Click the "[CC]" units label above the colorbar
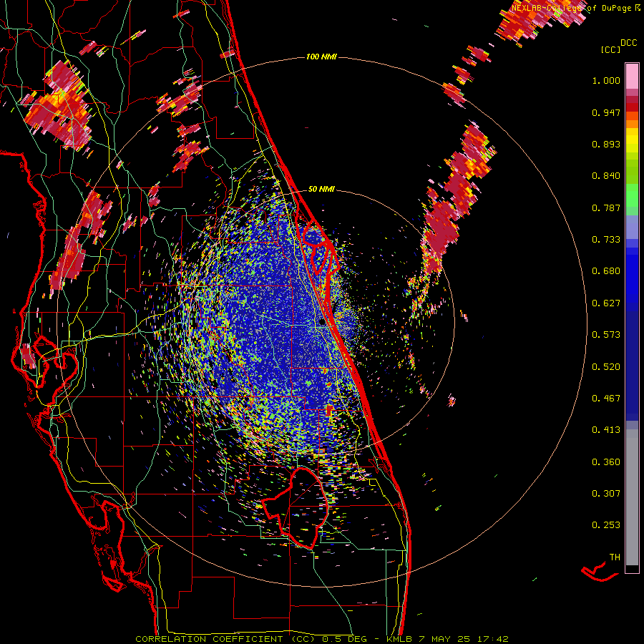 coord(610,49)
